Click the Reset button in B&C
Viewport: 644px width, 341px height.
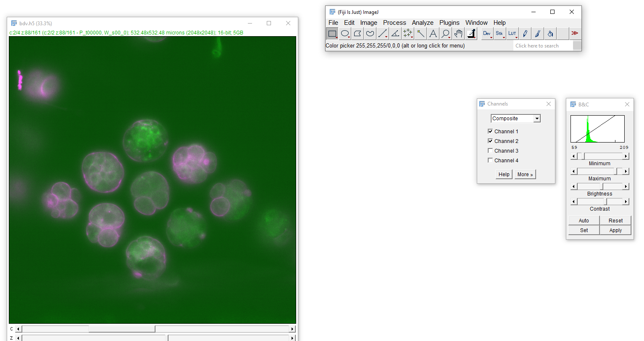tap(615, 221)
